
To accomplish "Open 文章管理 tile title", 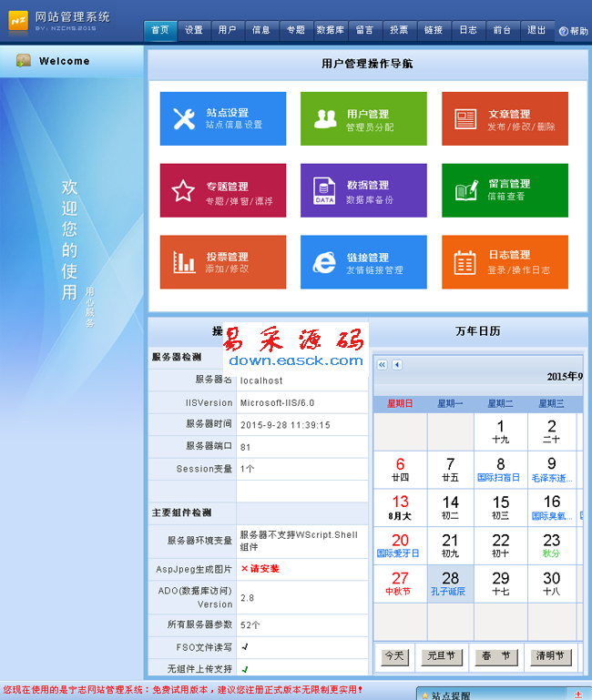I will click(x=509, y=115).
